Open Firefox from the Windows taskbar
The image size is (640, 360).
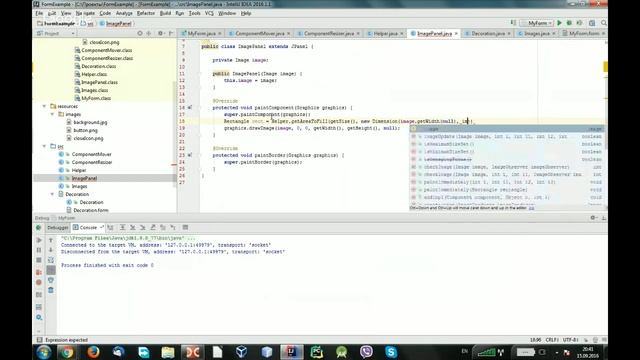point(93,352)
